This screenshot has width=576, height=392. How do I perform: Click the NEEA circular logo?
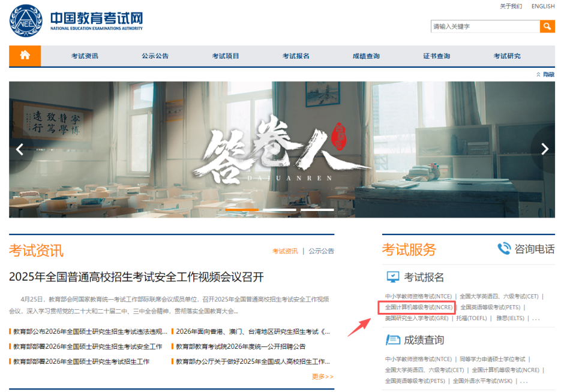[x=26, y=20]
